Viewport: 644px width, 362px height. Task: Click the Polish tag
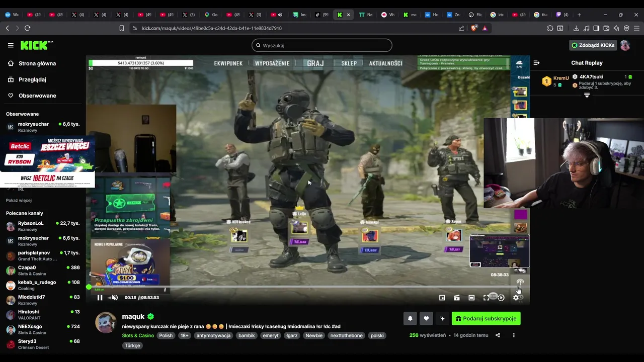point(166,335)
